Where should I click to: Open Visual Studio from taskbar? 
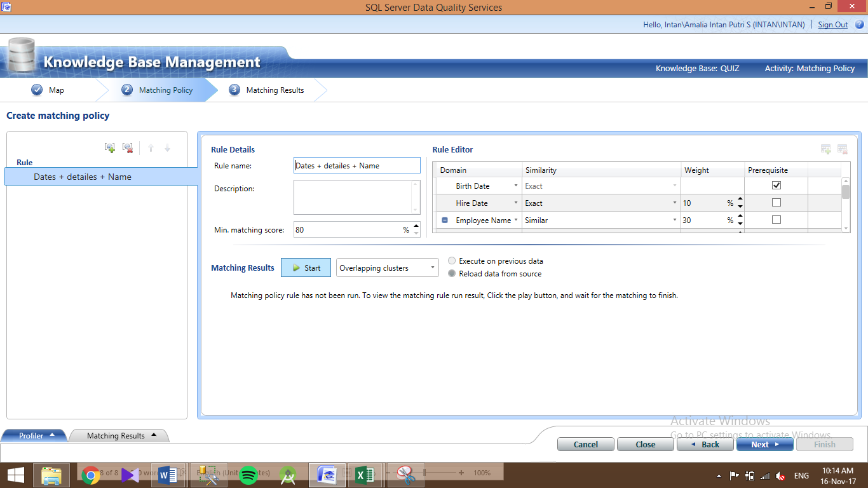tap(130, 474)
